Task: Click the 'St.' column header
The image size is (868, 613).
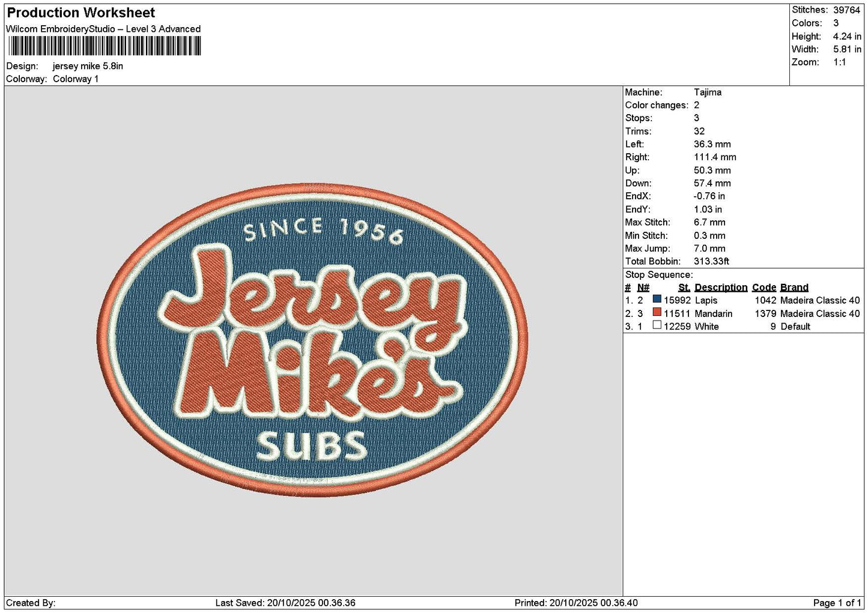Action: click(684, 288)
